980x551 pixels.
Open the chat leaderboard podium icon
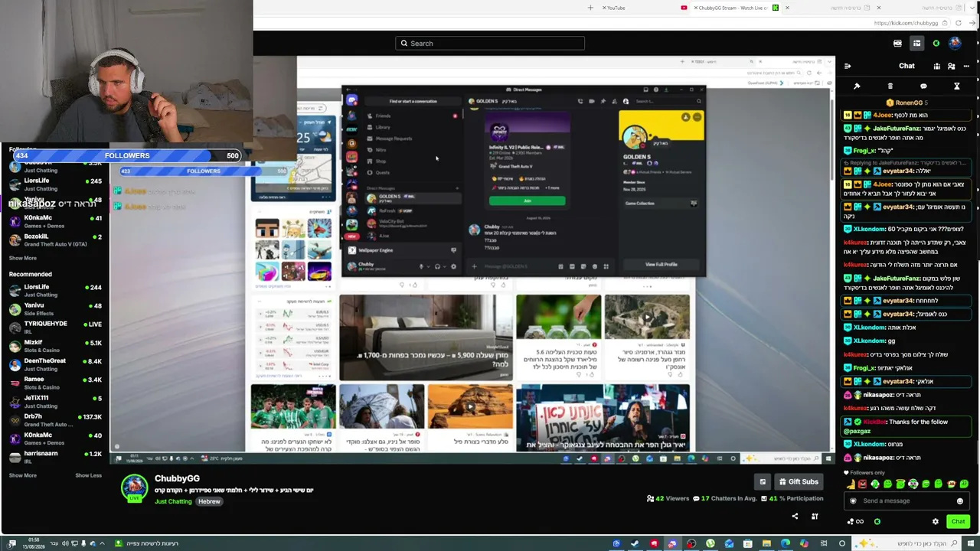(x=936, y=66)
